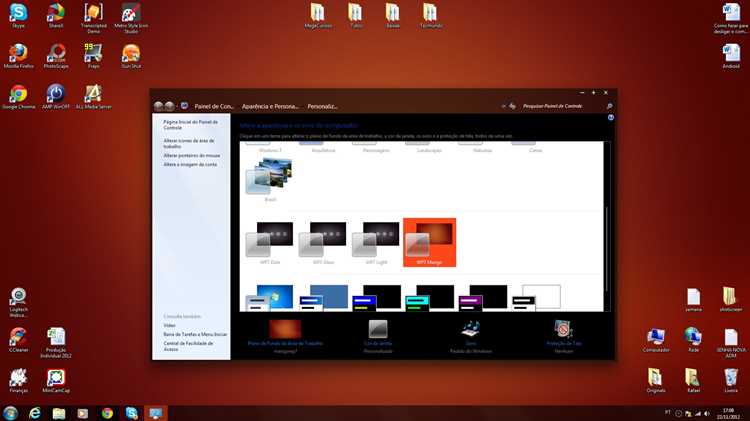Screen dimensions: 750x421
Task: Open the Computador desktop icon
Action: coord(656,340)
